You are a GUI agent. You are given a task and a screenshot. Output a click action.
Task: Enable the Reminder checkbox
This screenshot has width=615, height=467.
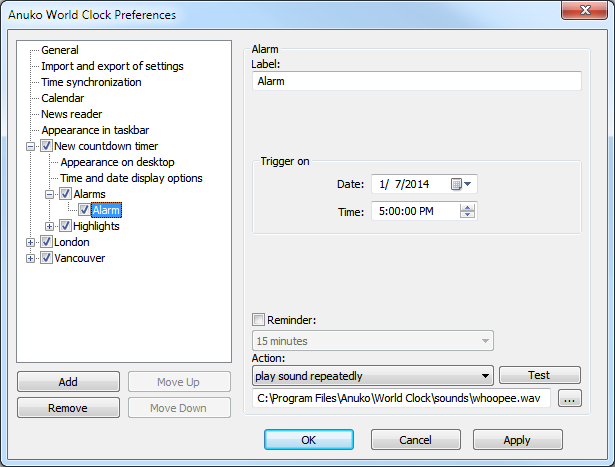259,320
